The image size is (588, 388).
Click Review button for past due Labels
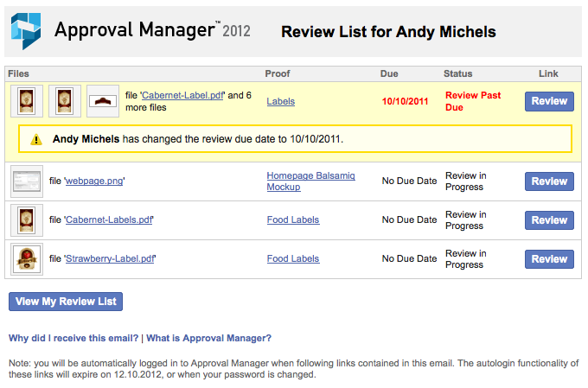point(549,101)
